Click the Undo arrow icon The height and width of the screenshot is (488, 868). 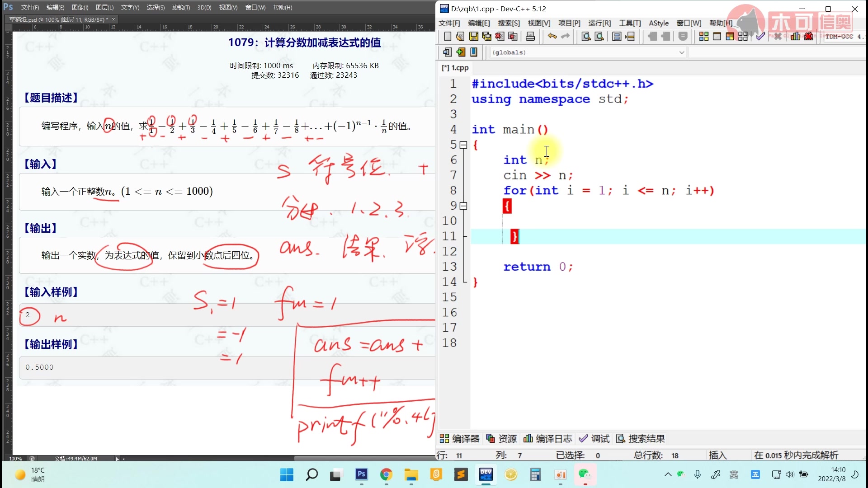point(552,37)
